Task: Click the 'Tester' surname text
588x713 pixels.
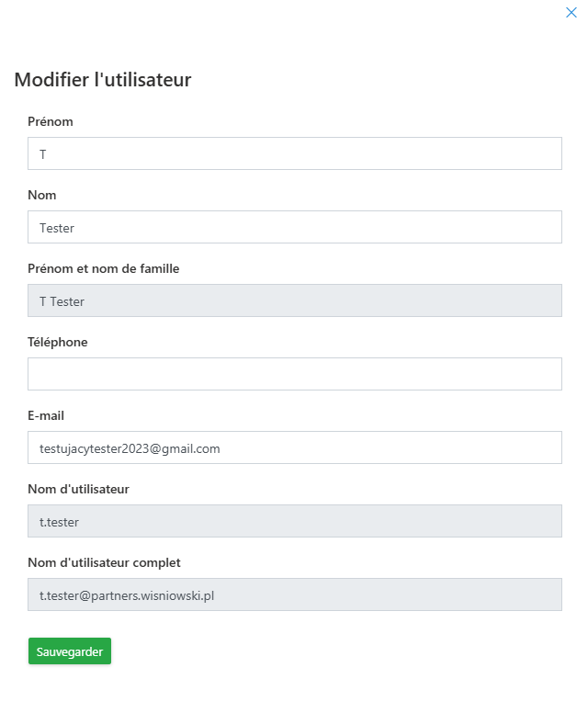Action: click(x=57, y=228)
